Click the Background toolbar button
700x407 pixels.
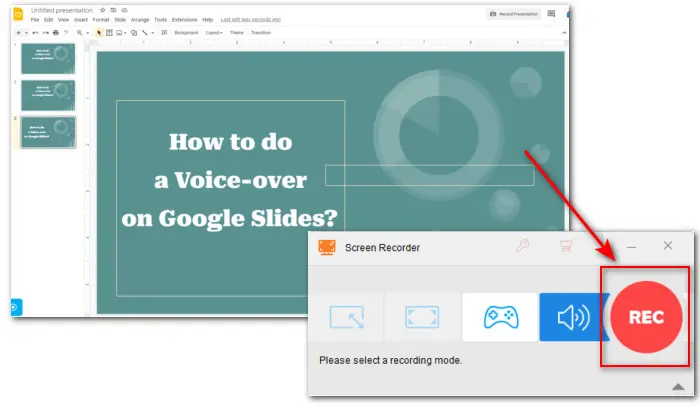tap(186, 33)
